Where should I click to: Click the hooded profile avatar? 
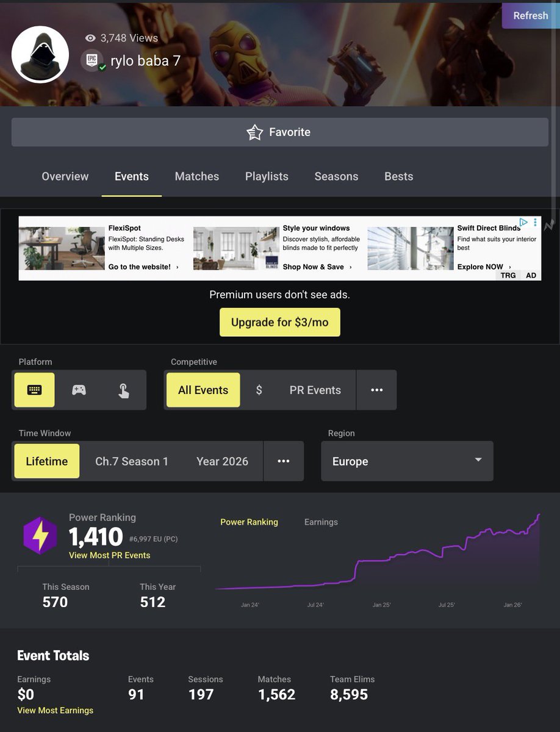click(39, 55)
